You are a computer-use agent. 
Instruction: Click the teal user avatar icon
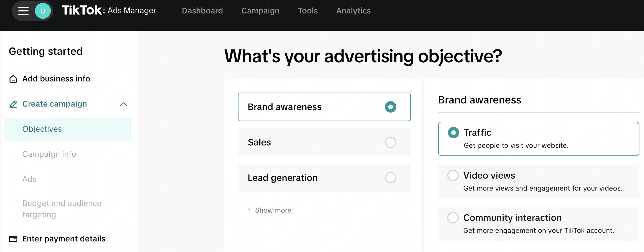tap(43, 11)
